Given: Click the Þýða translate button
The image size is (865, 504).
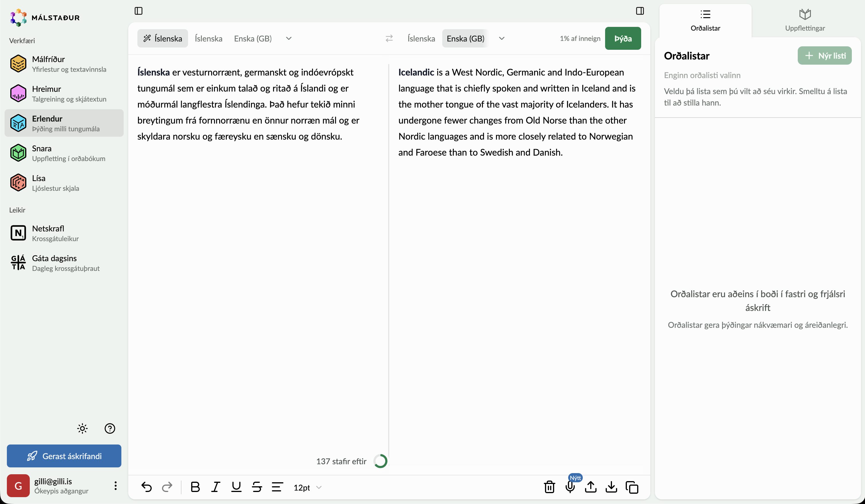Looking at the screenshot, I should pyautogui.click(x=623, y=38).
